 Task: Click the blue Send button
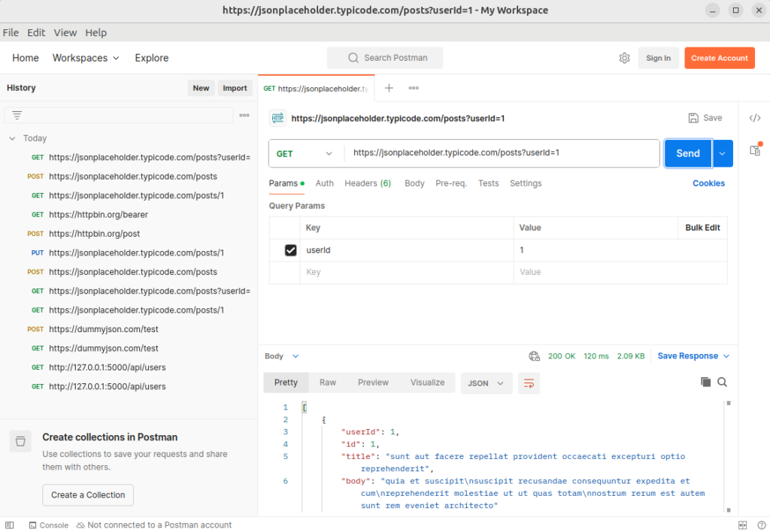coord(688,153)
